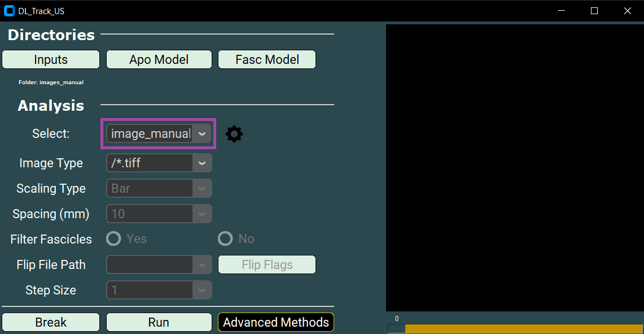644x334 pixels.
Task: Choose a Fasc Model file
Action: click(x=266, y=59)
